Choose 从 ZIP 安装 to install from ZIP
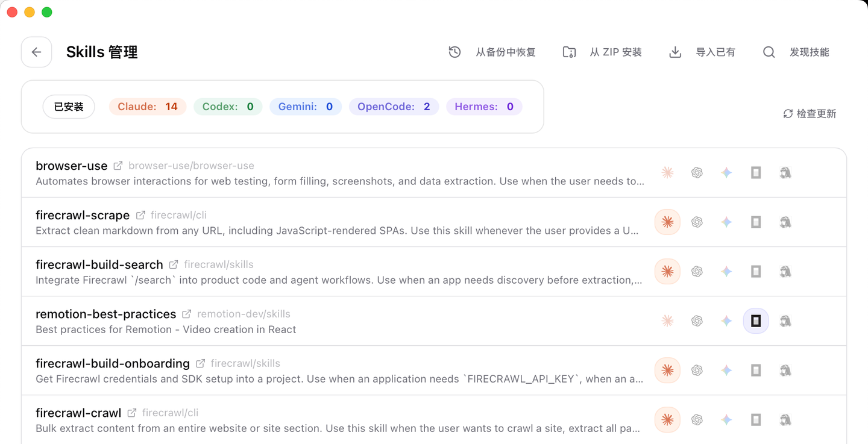The image size is (868, 444). click(602, 52)
